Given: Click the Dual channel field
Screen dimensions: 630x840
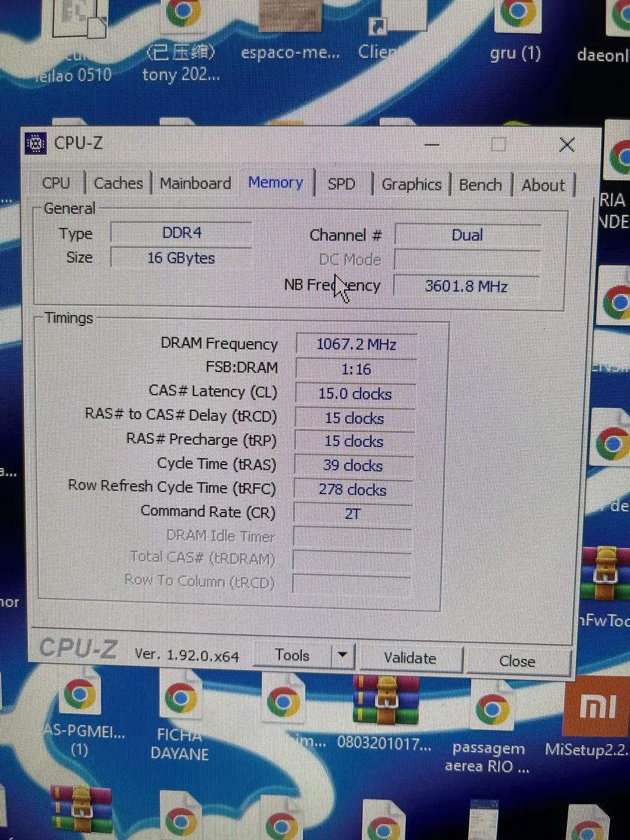Looking at the screenshot, I should click(467, 235).
